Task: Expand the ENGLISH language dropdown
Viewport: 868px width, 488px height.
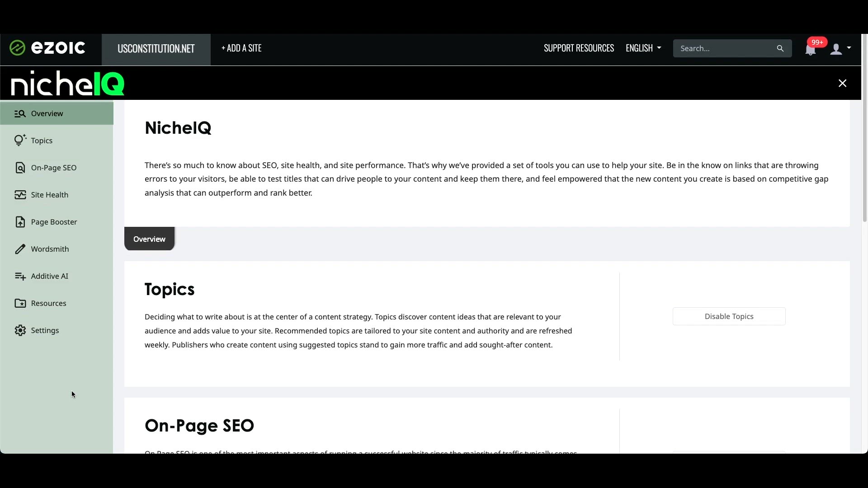Action: [x=643, y=48]
